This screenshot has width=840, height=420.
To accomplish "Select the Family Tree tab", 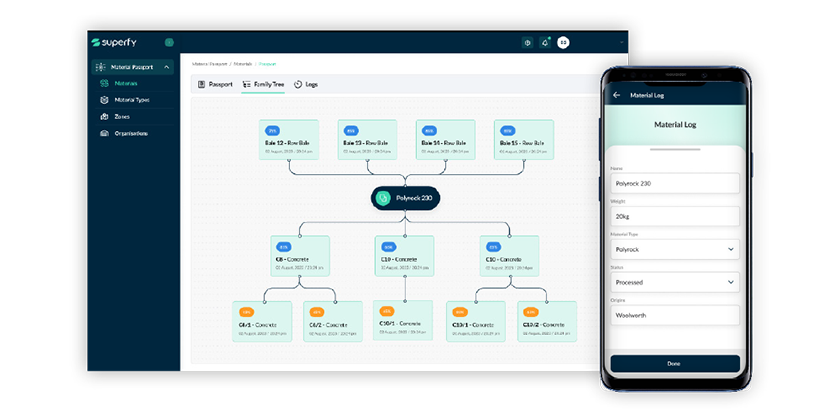I will pos(263,84).
